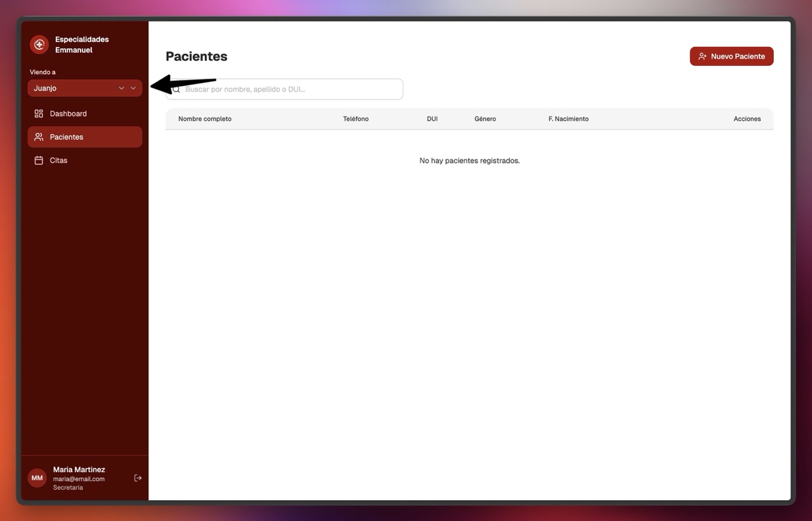This screenshot has width=812, height=521.
Task: Navigate to the Dashboard section
Action: [68, 113]
